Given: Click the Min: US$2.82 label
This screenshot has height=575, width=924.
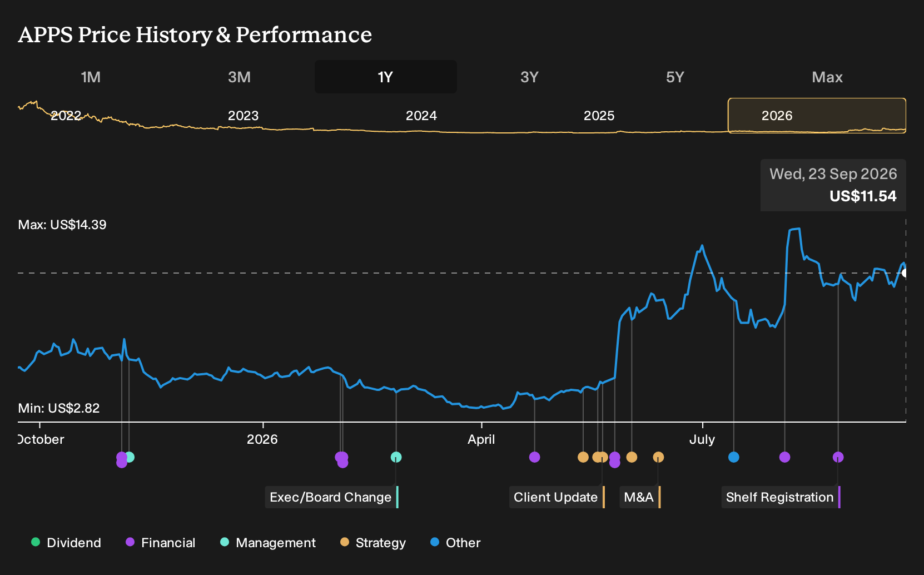Looking at the screenshot, I should 59,408.
